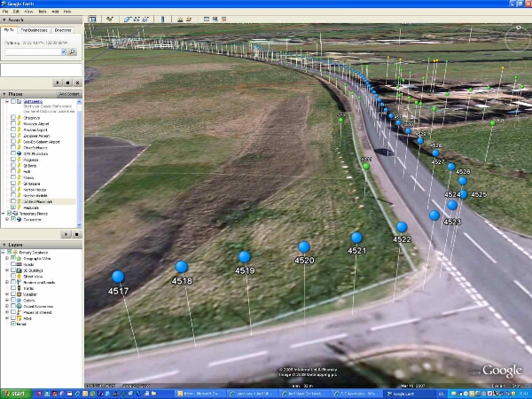532x399 pixels.
Task: Toggle the Roads layer checkbox
Action: 13,264
